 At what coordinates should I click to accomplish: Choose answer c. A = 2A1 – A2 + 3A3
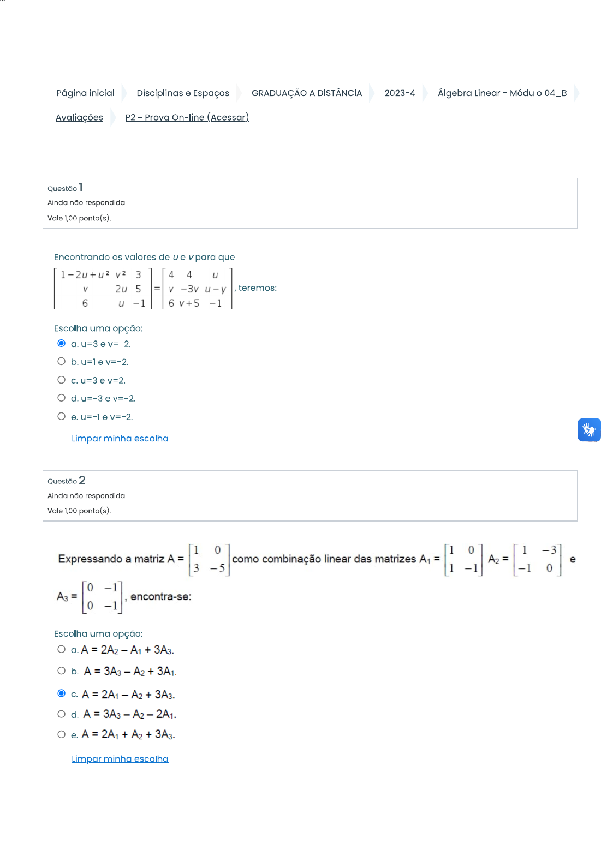62,693
